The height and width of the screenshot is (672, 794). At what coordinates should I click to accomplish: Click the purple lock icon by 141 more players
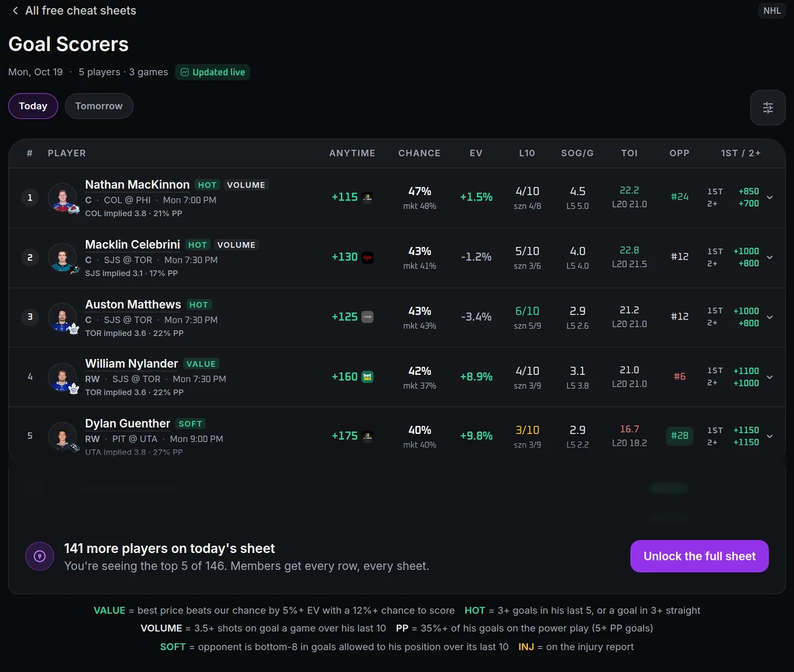click(40, 556)
